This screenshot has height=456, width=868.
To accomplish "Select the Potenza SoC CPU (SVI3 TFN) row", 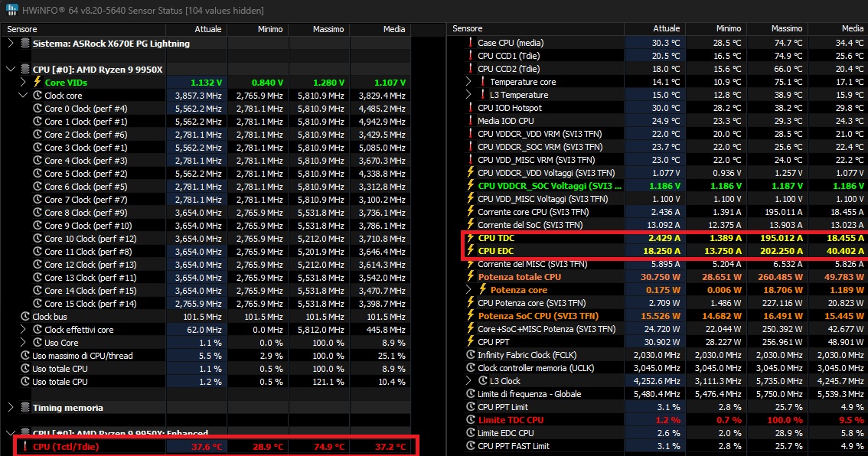I will (658, 316).
